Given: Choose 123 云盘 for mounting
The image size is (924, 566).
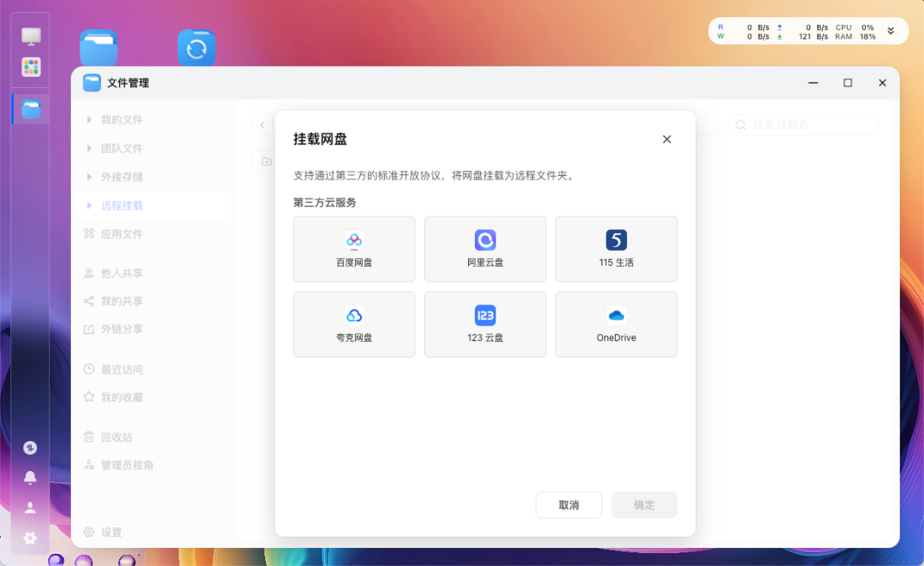Looking at the screenshot, I should tap(485, 324).
